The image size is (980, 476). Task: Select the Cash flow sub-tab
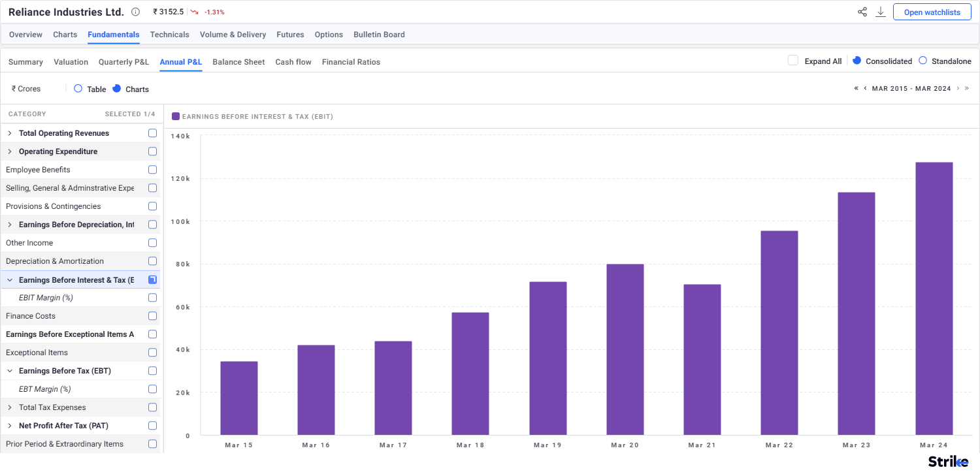click(x=293, y=62)
